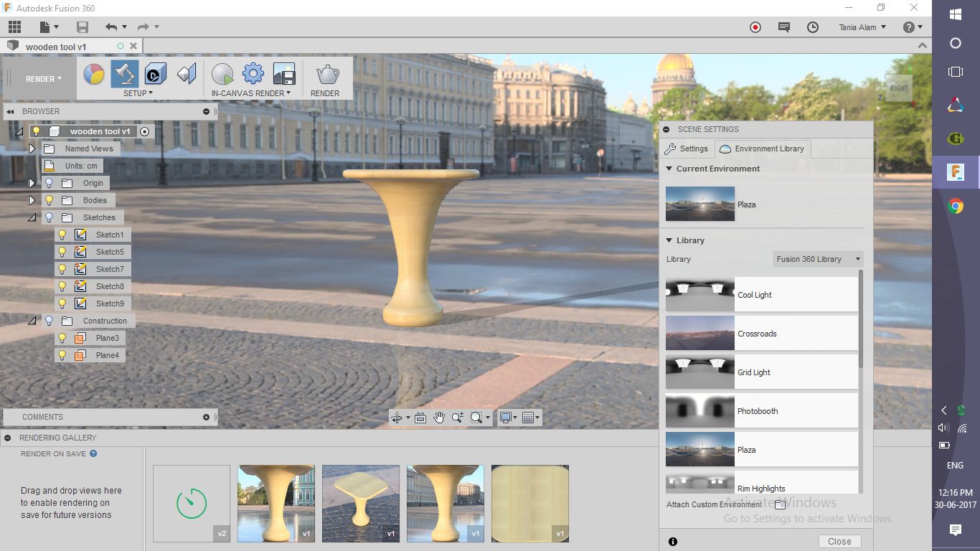Open the square table top render thumbnail
The width and height of the screenshot is (980, 551).
click(x=530, y=503)
